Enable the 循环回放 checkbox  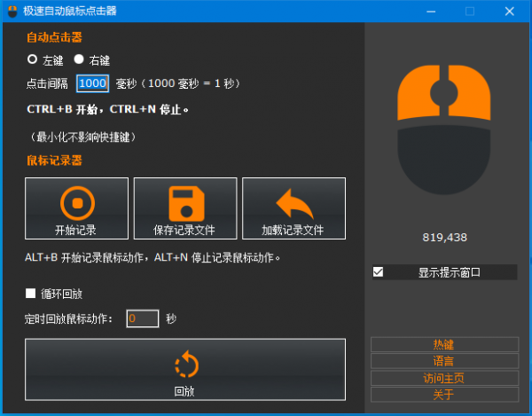[30, 294]
